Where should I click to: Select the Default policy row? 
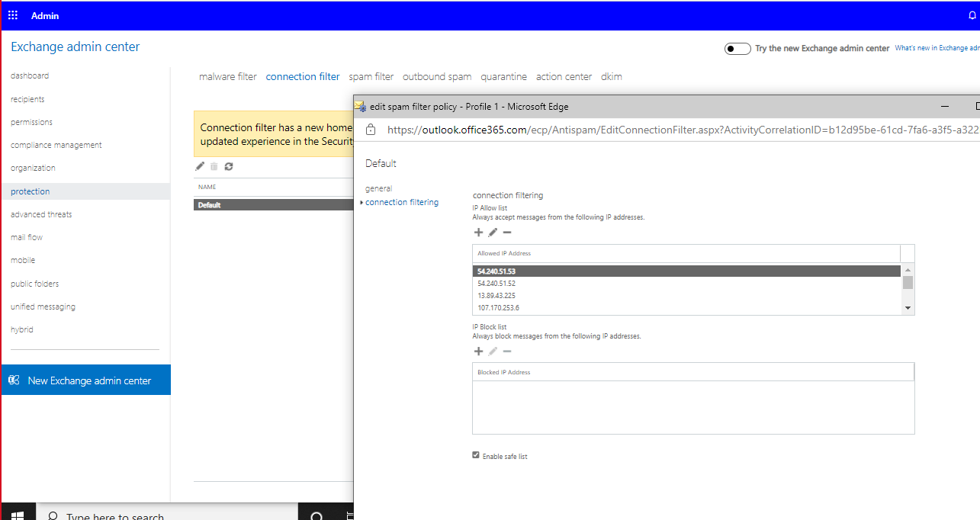274,204
